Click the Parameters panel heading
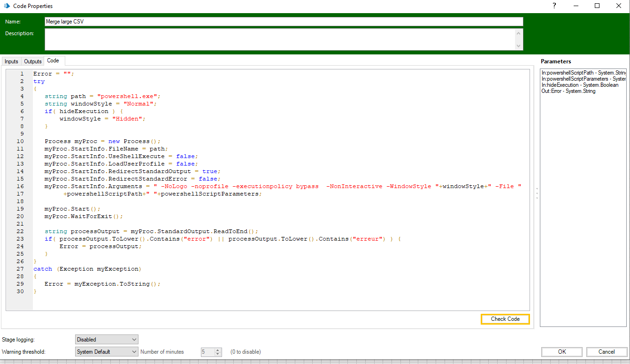The width and height of the screenshot is (630, 364). 556,61
